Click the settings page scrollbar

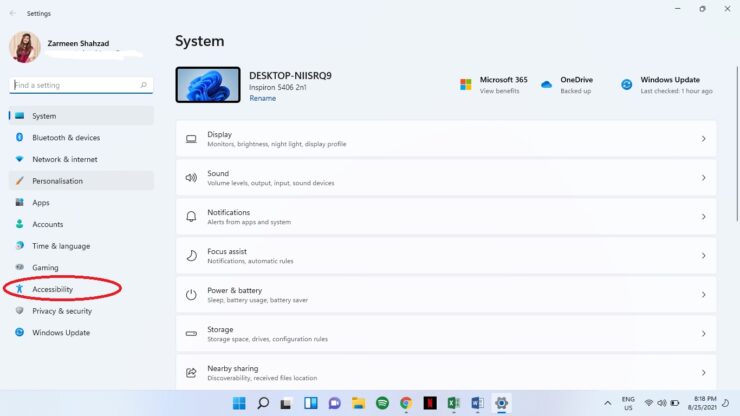(x=737, y=144)
